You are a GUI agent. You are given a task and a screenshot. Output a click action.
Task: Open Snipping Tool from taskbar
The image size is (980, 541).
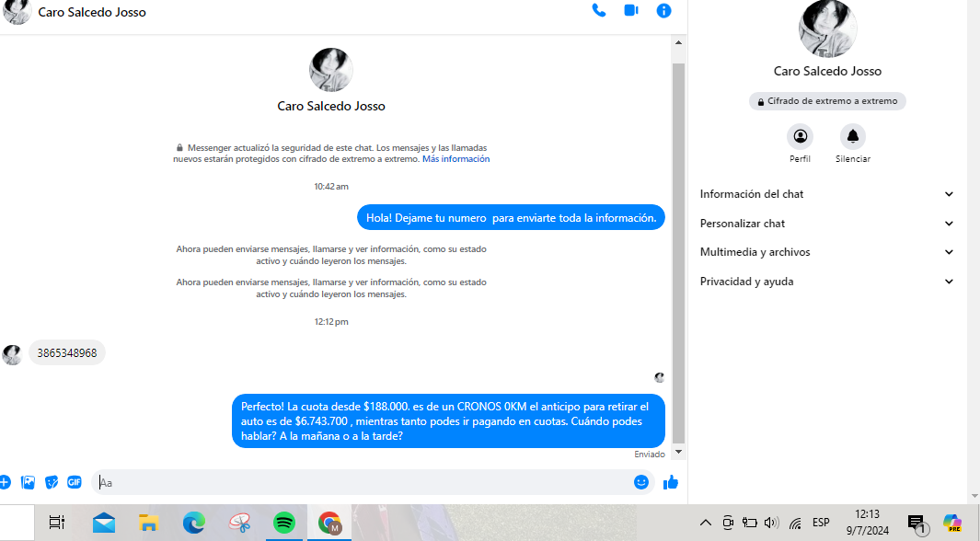pos(239,523)
